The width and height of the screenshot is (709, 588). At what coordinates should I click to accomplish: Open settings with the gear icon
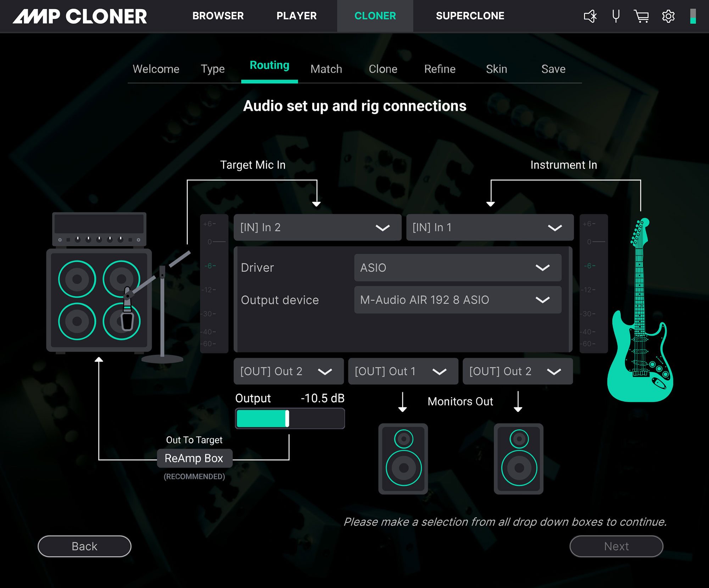coord(669,16)
